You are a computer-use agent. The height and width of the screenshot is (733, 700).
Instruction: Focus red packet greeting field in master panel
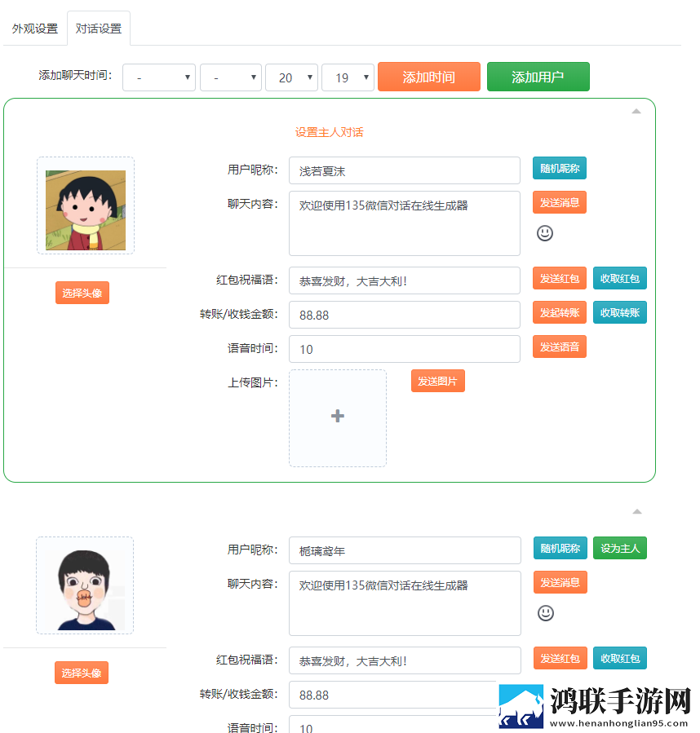click(405, 280)
